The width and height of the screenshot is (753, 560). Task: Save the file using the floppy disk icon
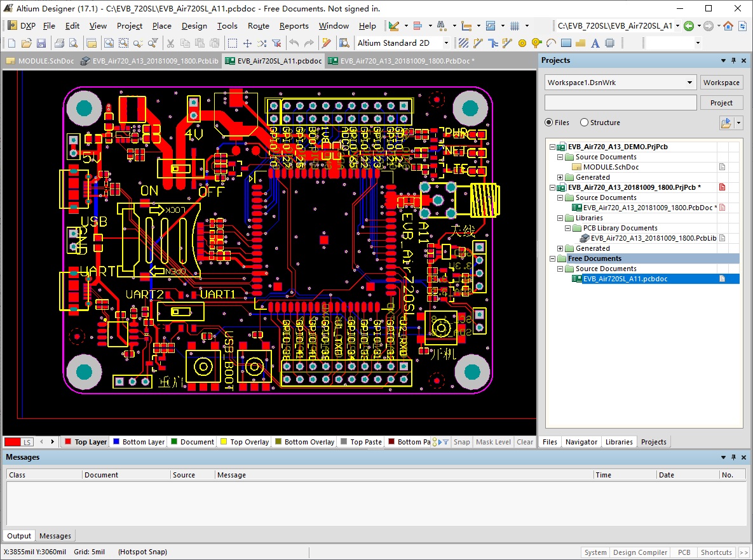click(41, 43)
